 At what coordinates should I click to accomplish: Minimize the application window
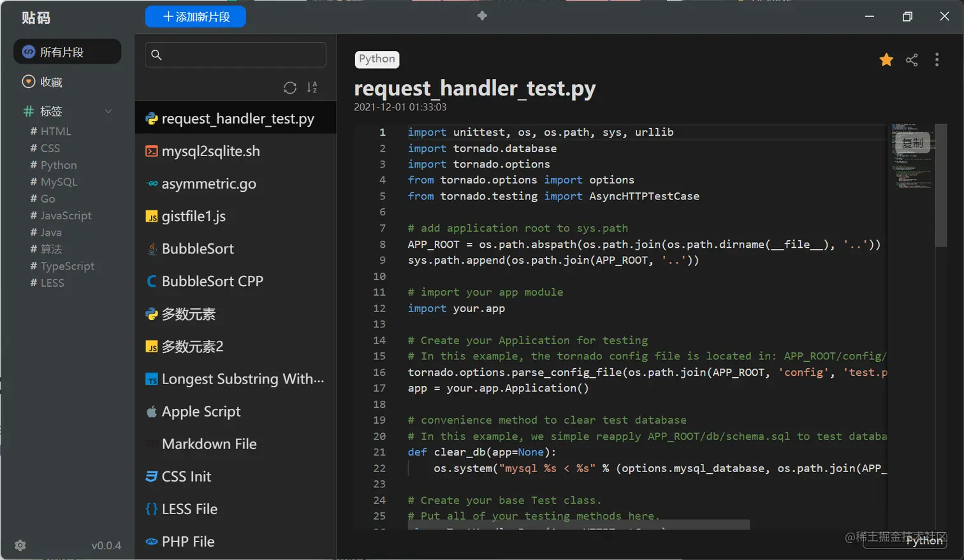pyautogui.click(x=870, y=17)
